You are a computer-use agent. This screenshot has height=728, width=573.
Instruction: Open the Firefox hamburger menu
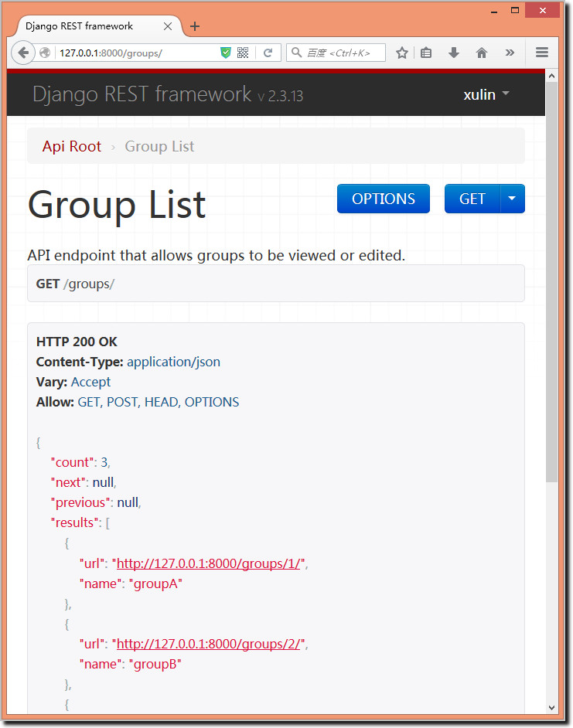tap(542, 53)
